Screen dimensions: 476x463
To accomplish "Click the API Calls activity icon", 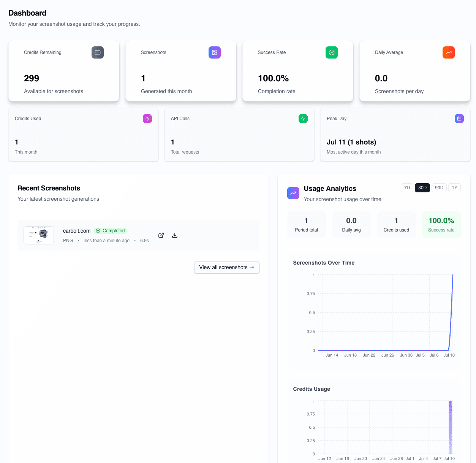I will (x=303, y=119).
